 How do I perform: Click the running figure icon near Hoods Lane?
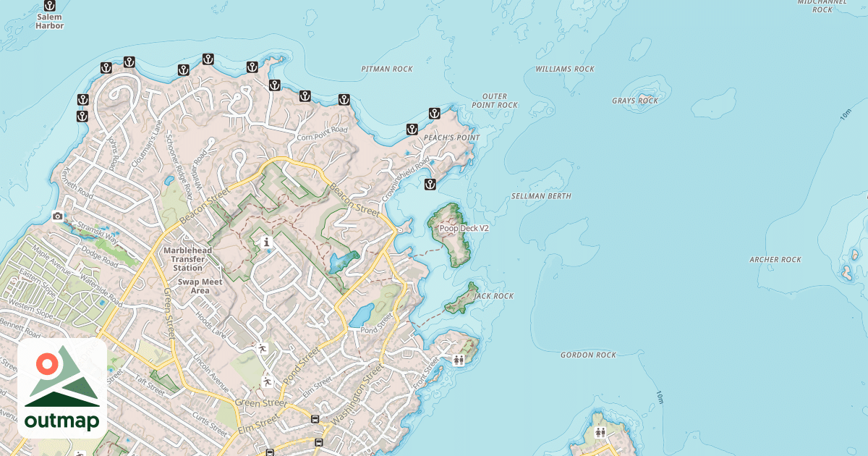pos(263,349)
